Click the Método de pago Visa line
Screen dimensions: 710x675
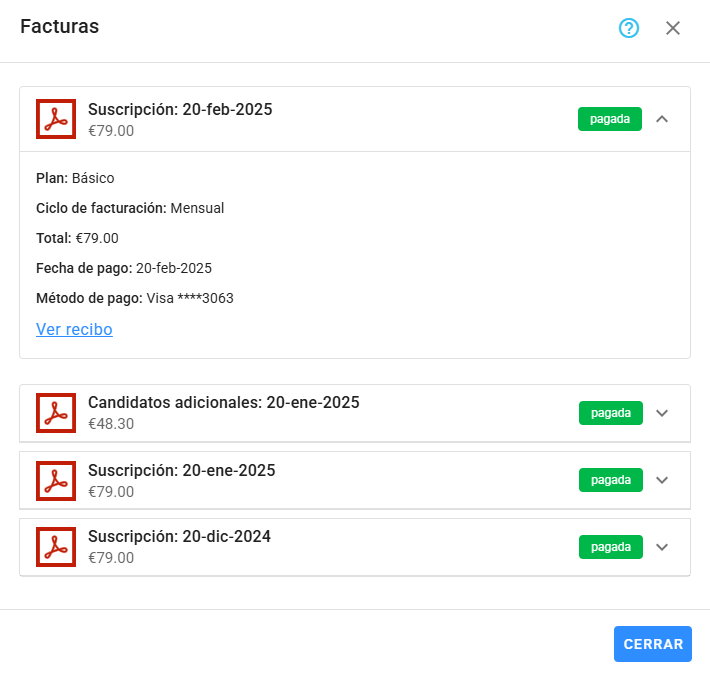[135, 298]
